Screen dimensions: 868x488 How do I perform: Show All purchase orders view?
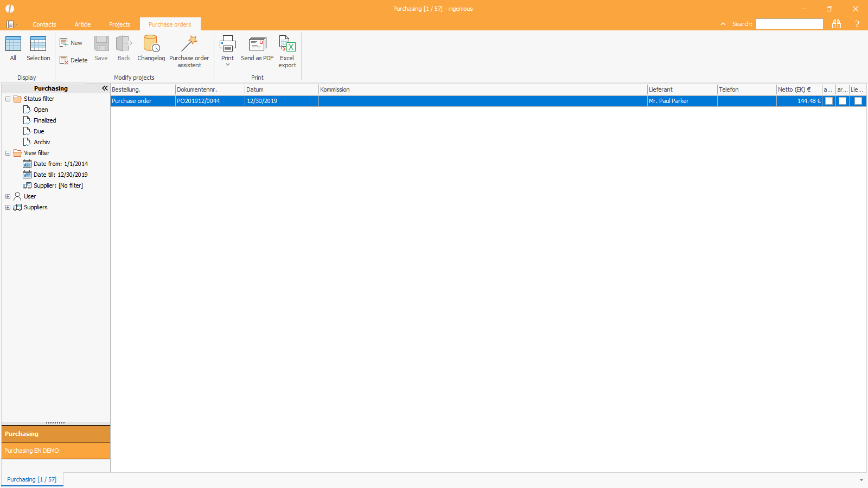[x=13, y=44]
